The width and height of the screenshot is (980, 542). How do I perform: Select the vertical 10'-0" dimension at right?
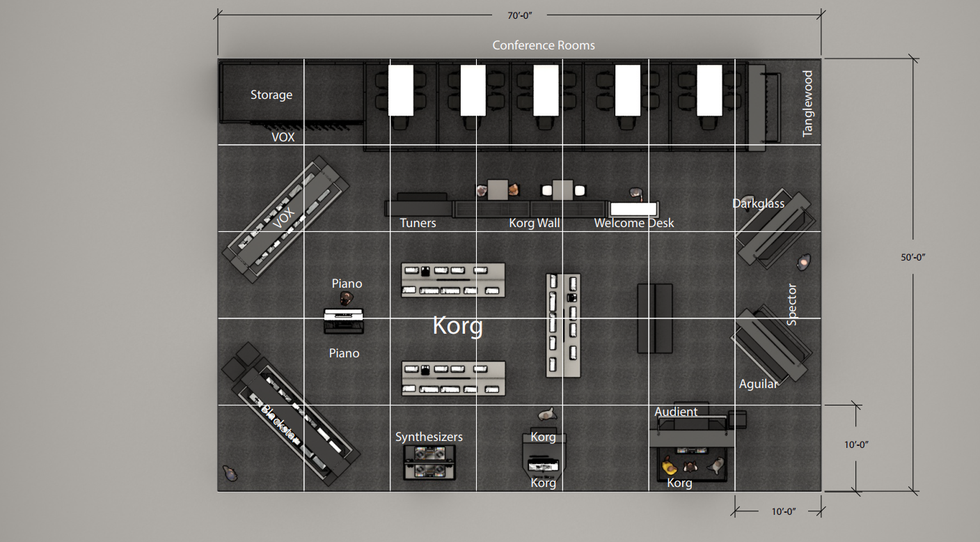coord(855,444)
